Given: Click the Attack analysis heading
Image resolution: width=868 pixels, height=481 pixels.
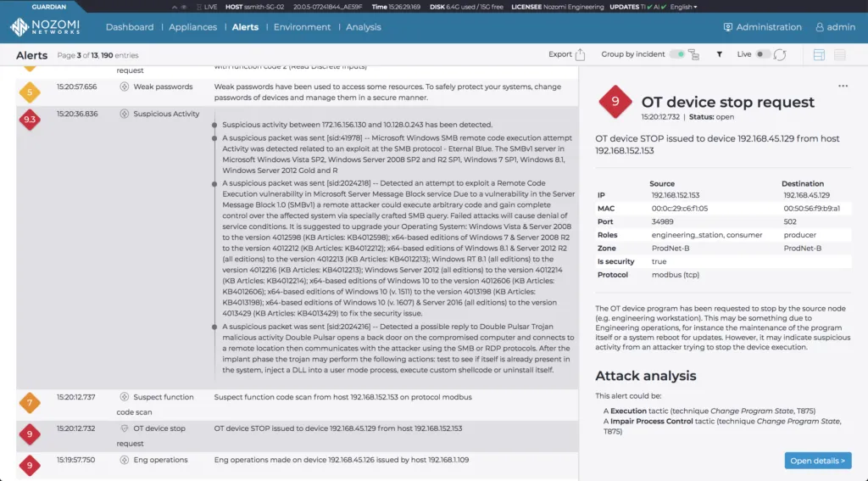Looking at the screenshot, I should click(645, 376).
